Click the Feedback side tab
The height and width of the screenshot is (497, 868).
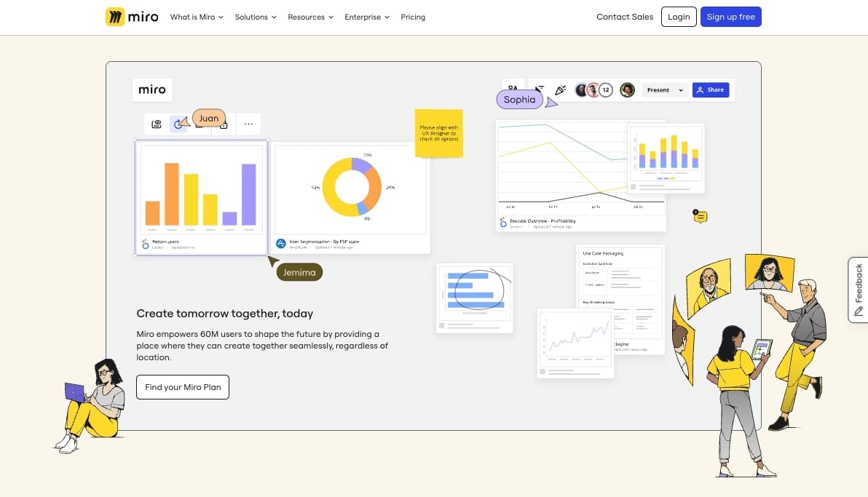(x=859, y=289)
